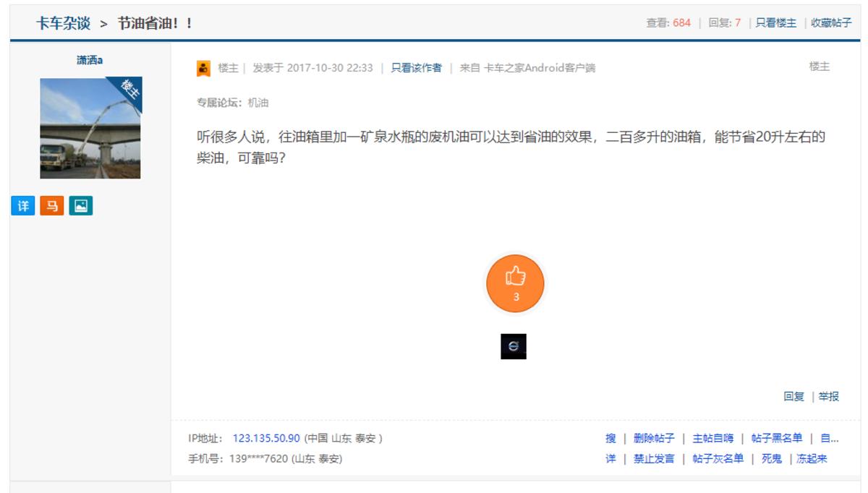868x493 pixels.
Task: Like the post using the thumbs-up icon
Action: pos(515,283)
